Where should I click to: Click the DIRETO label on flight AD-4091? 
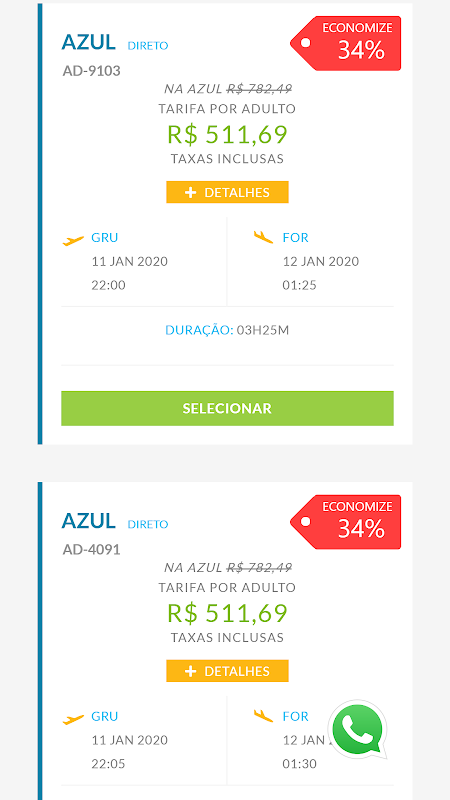click(148, 524)
